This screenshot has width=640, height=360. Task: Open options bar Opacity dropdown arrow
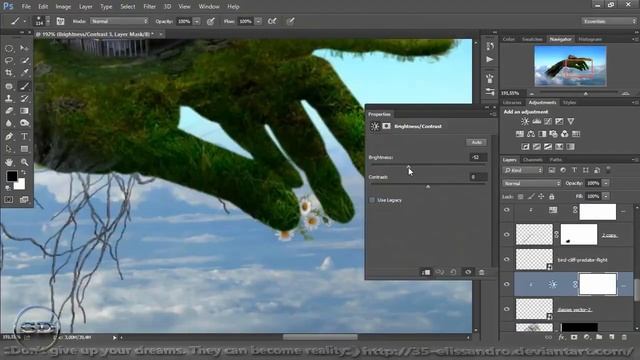[197, 21]
